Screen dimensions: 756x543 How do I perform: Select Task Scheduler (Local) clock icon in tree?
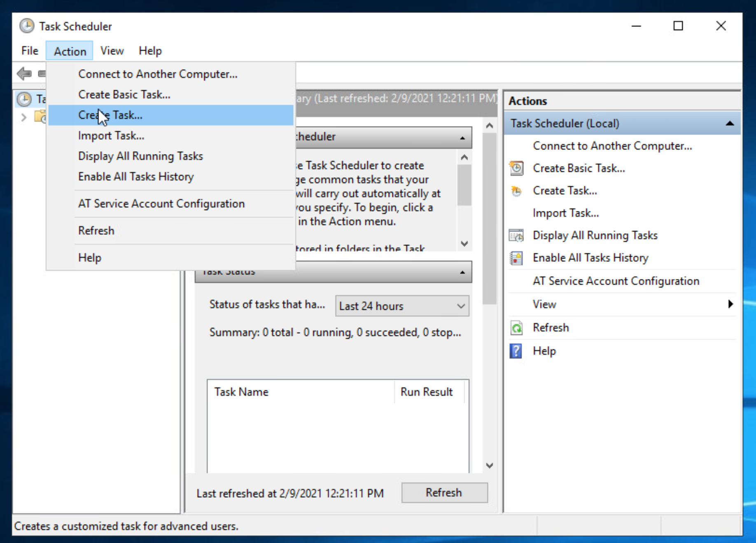(24, 99)
